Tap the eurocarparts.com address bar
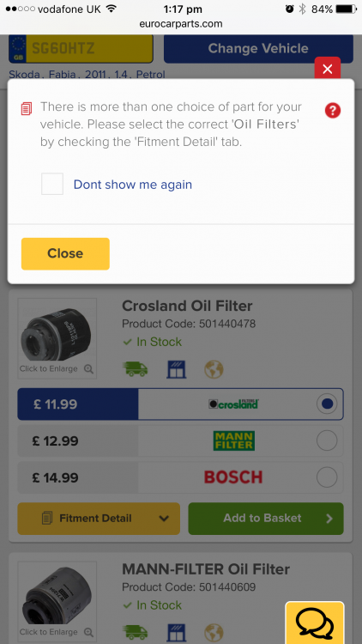Screen dimensions: 362x644 pyautogui.click(x=181, y=24)
